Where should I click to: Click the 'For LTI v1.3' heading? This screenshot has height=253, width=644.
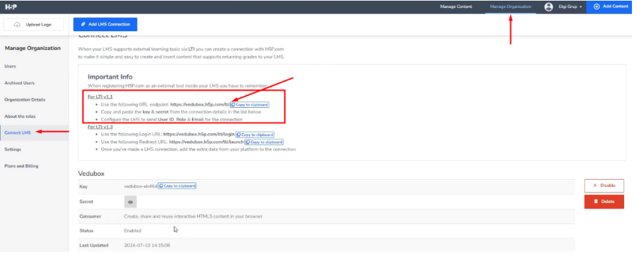(100, 127)
